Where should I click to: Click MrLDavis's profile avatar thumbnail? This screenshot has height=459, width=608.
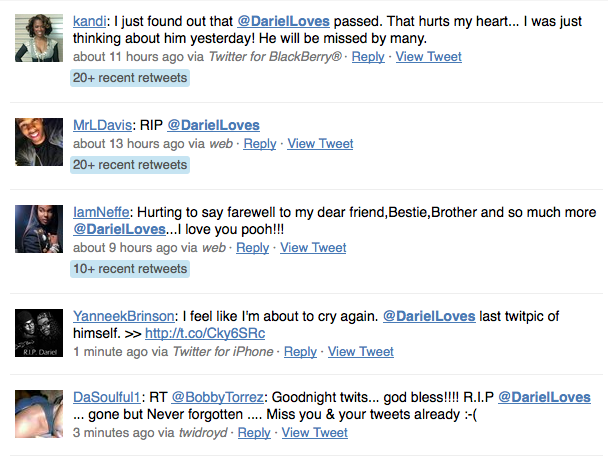coord(40,141)
